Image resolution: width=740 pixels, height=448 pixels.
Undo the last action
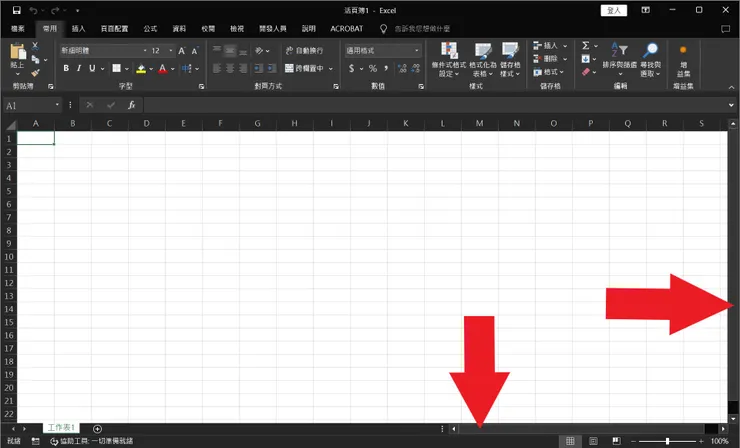(33, 10)
